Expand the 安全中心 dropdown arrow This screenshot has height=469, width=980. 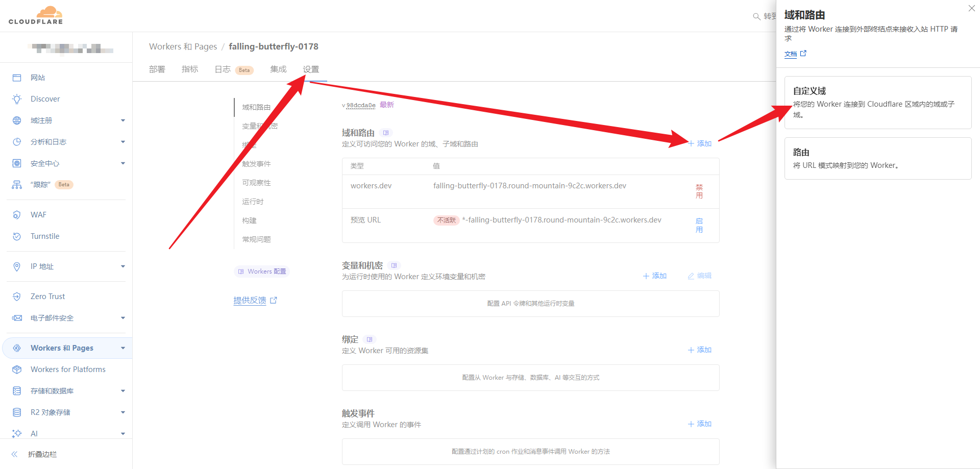point(122,163)
